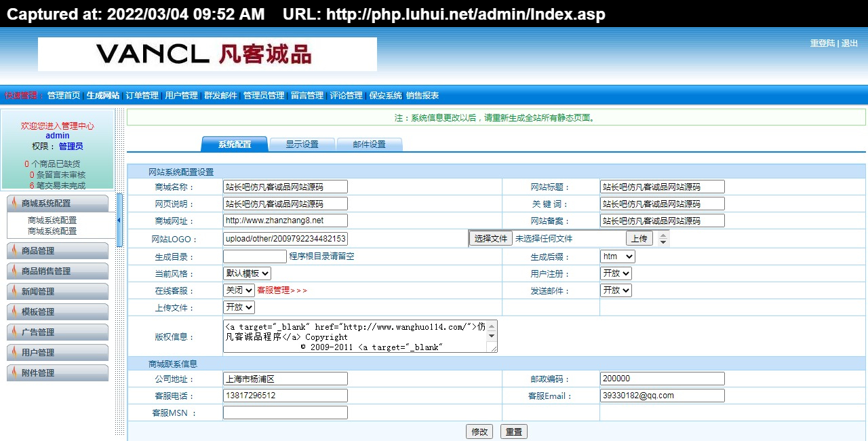Screen dimensions: 868x441
Task: Focus the 网站标题 input field
Action: (663, 187)
